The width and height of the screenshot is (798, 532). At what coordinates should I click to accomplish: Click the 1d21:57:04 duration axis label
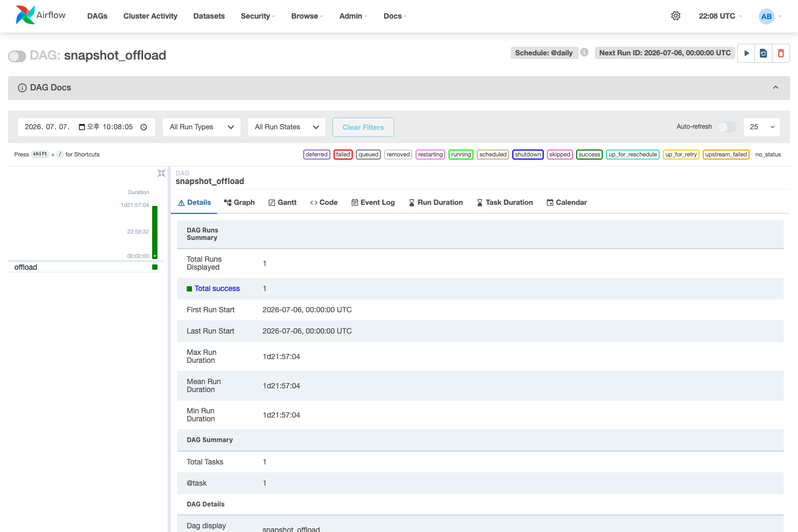(x=135, y=205)
